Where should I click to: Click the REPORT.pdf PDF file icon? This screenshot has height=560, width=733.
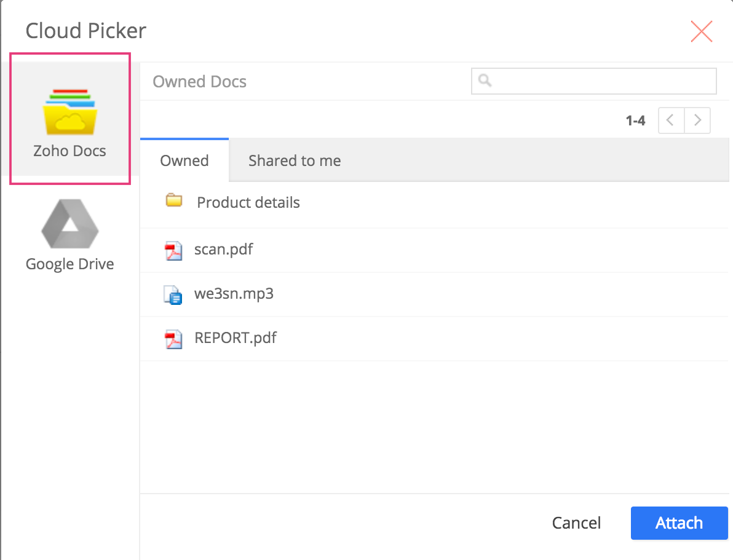tap(173, 339)
